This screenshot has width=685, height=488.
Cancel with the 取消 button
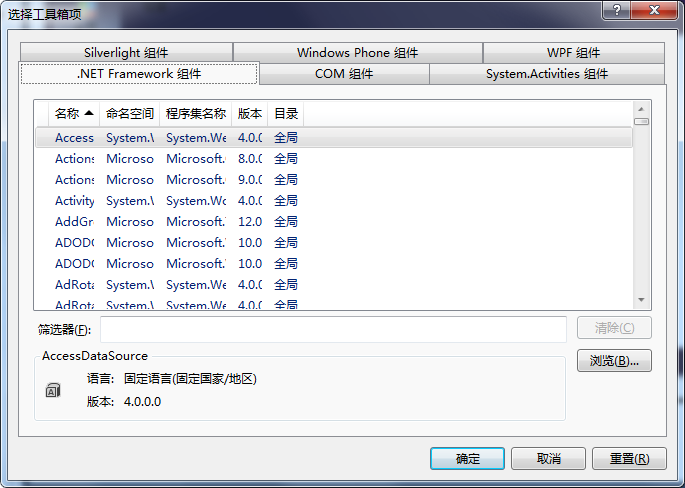click(x=548, y=458)
